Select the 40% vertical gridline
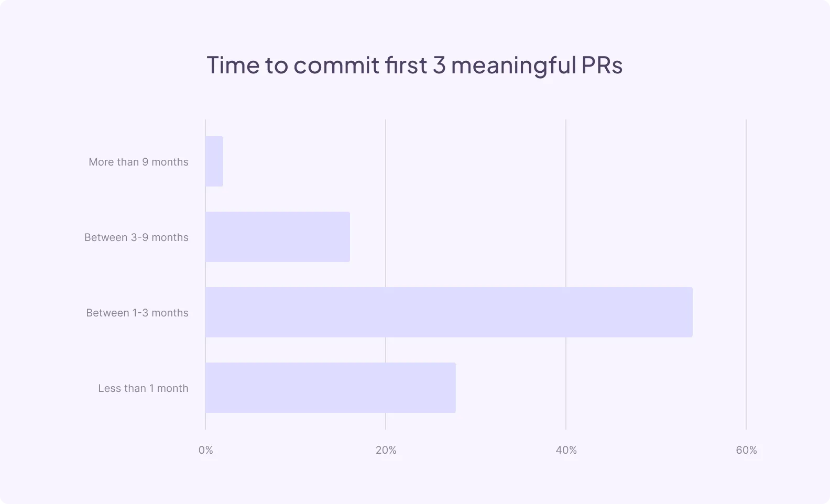The width and height of the screenshot is (830, 504). coord(566,199)
